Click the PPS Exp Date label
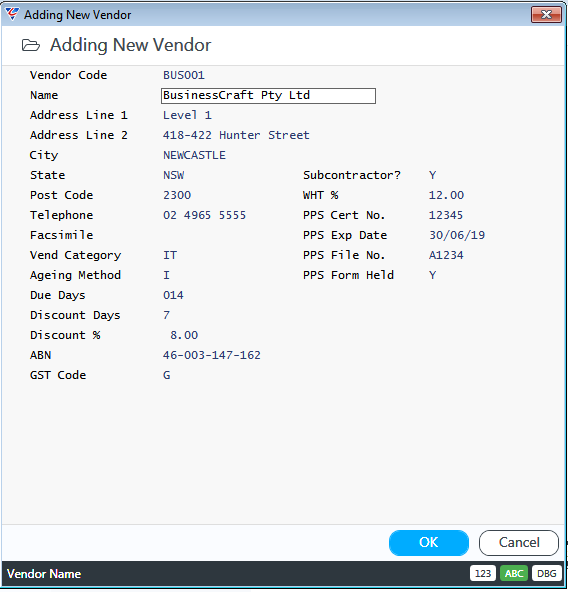 pos(345,235)
